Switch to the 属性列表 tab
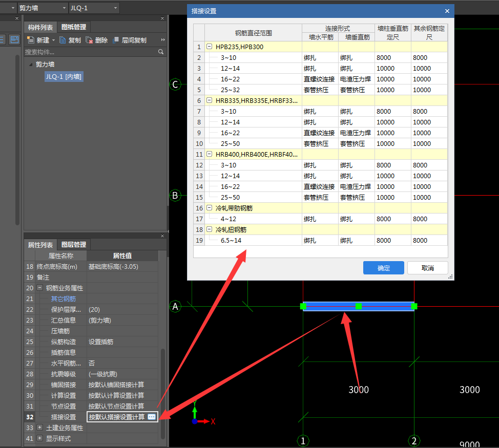The image size is (499, 448). point(40,245)
